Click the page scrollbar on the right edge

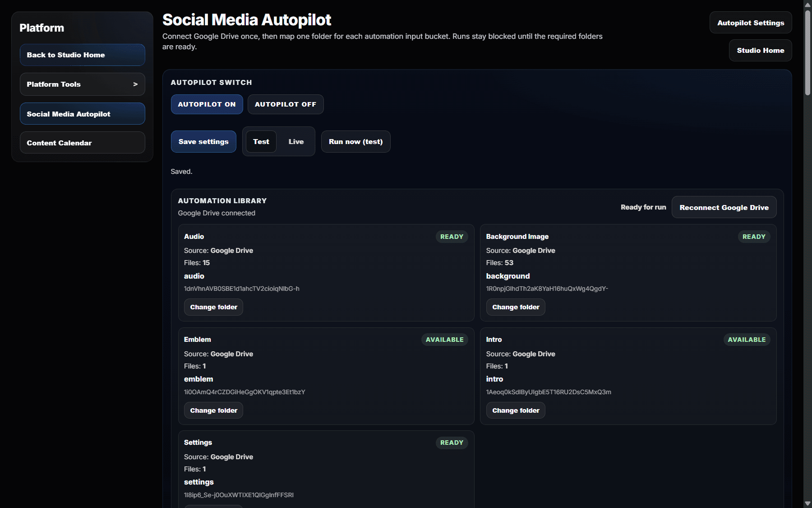click(x=807, y=50)
